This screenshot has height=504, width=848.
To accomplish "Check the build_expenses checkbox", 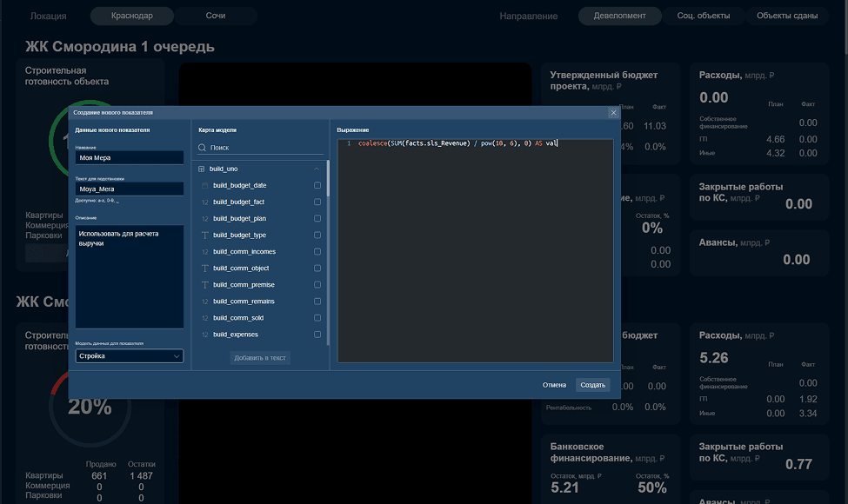I will tap(317, 335).
